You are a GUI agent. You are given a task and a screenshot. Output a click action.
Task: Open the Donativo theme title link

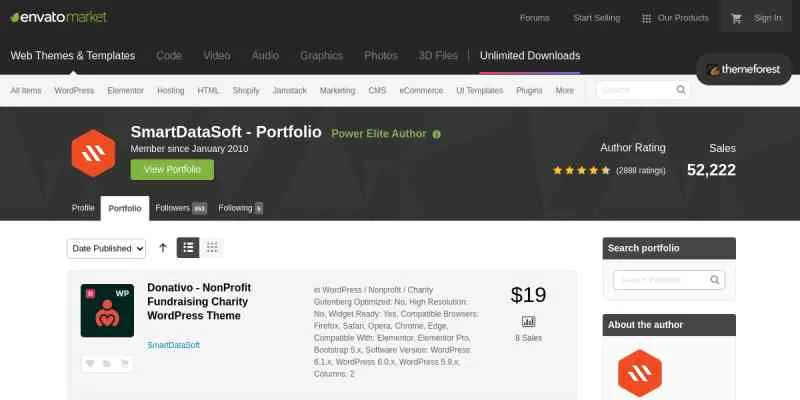coord(198,301)
